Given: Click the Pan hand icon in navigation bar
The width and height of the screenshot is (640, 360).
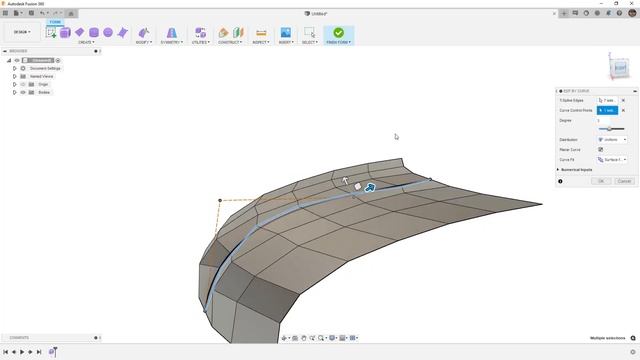Looking at the screenshot, I should click(x=304, y=338).
